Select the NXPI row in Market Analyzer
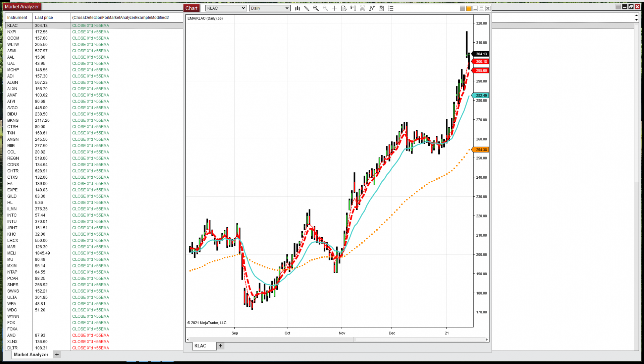 (x=12, y=32)
